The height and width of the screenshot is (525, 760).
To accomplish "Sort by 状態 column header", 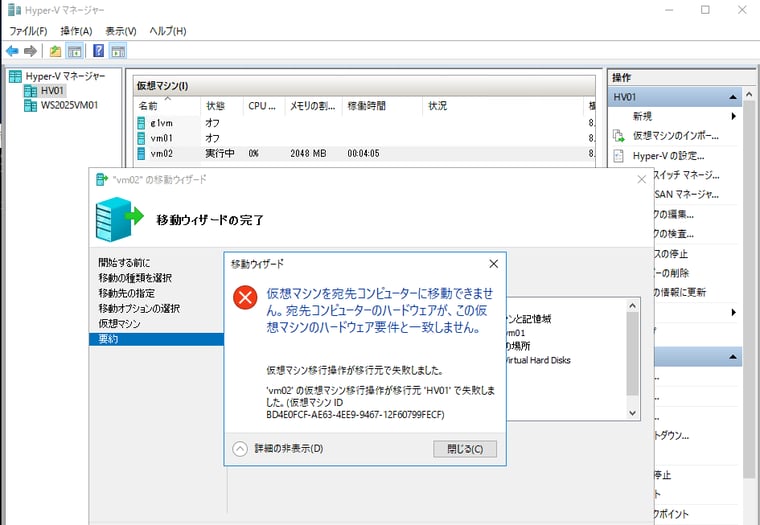I will coord(222,106).
